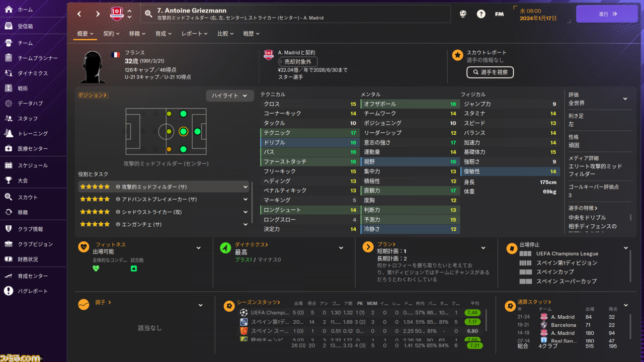Open the 戦歴 history tab menu

[251, 34]
